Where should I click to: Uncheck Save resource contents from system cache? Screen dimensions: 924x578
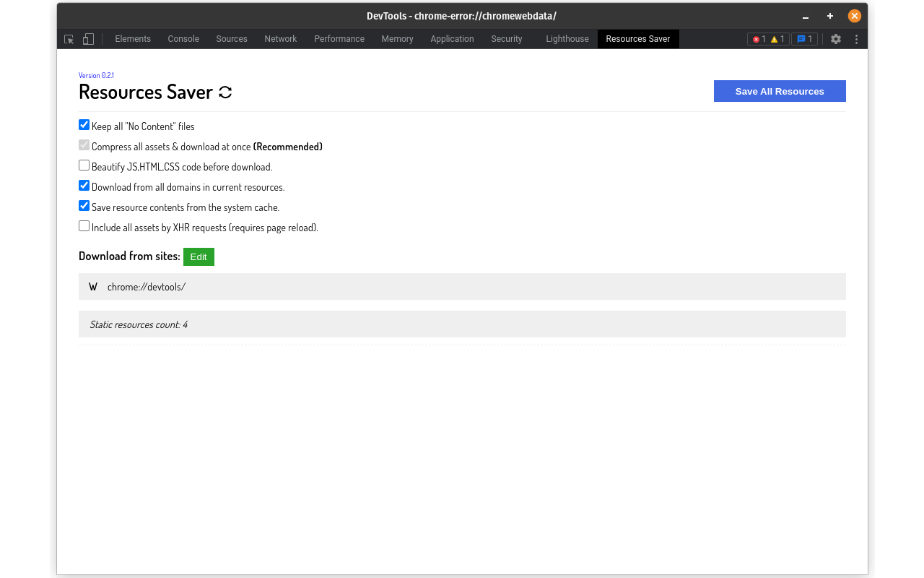pos(84,206)
